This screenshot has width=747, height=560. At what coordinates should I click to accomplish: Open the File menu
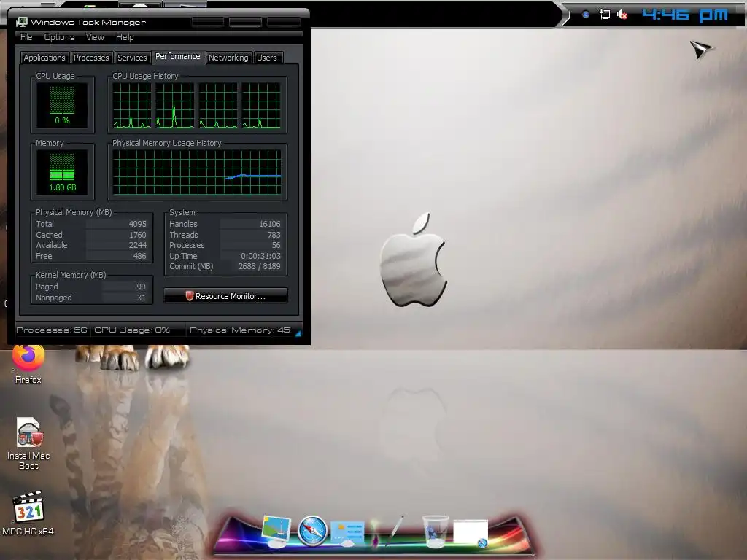click(x=27, y=37)
